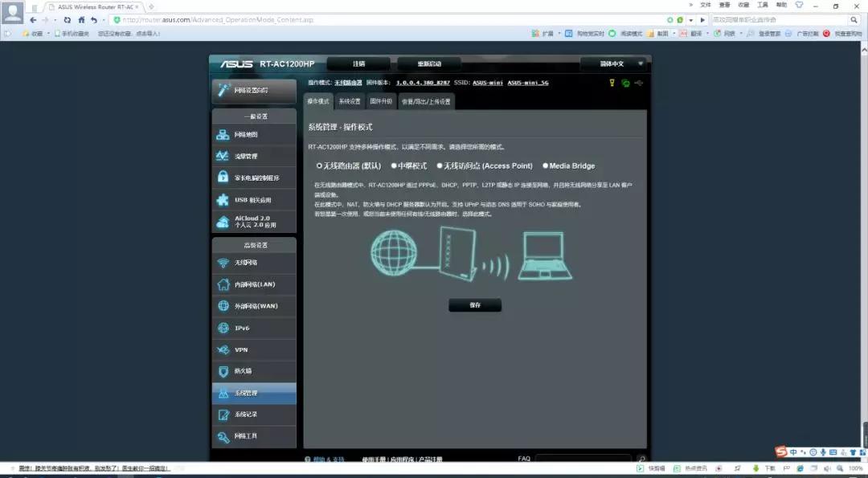Open the IPv6 sidebar item
Screen dimensions: 868x478
point(254,328)
